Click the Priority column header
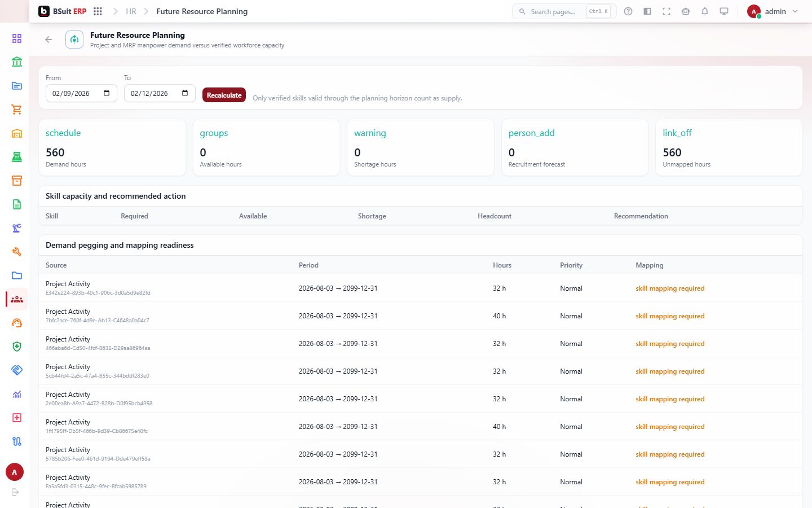 pos(571,265)
